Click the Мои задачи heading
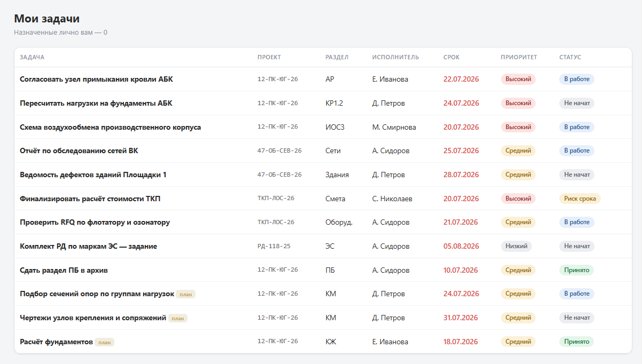 coord(47,19)
